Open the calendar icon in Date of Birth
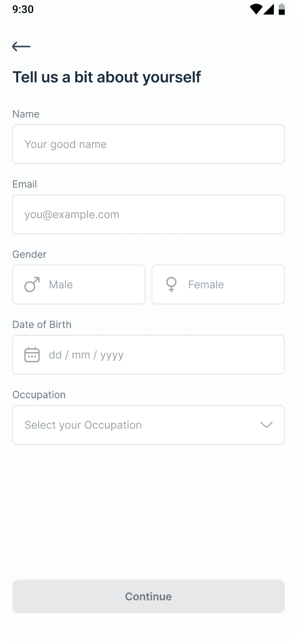 pyautogui.click(x=32, y=355)
